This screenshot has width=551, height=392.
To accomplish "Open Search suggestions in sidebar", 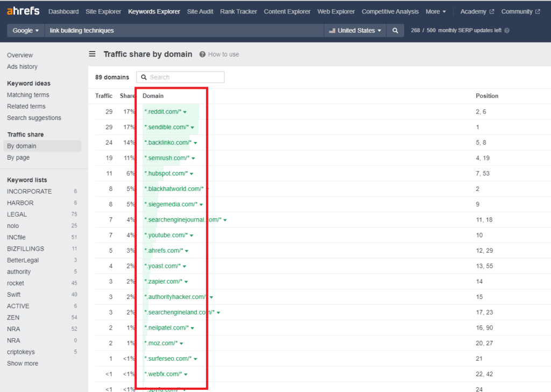I will (34, 118).
